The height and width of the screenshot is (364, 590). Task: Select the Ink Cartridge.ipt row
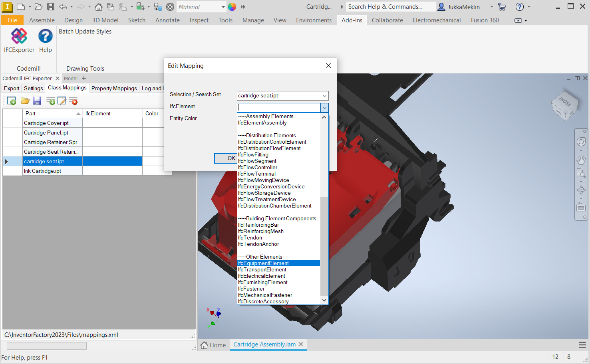(42, 171)
